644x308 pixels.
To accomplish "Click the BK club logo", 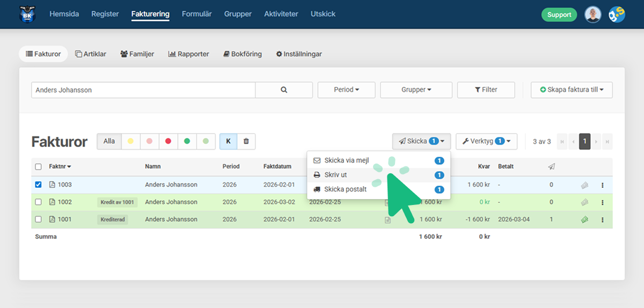I will point(26,14).
